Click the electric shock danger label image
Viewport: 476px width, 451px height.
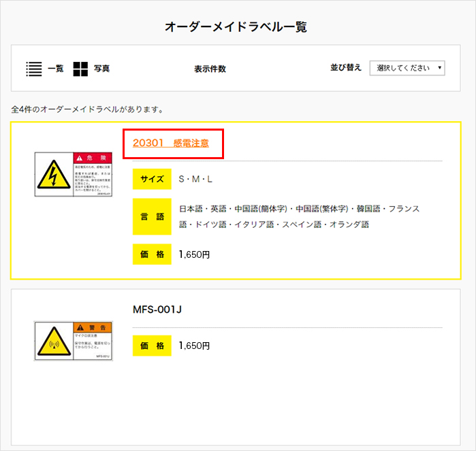[x=73, y=175]
